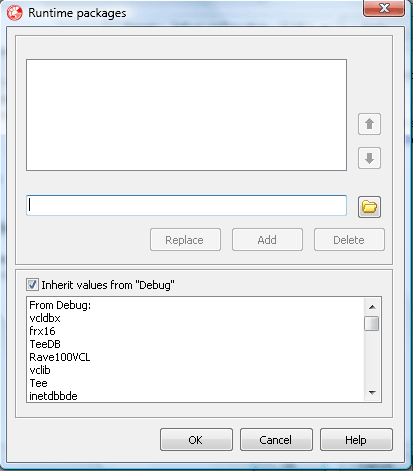This screenshot has height=471, width=413.
Task: Click inside the empty packages list box
Action: (186, 115)
